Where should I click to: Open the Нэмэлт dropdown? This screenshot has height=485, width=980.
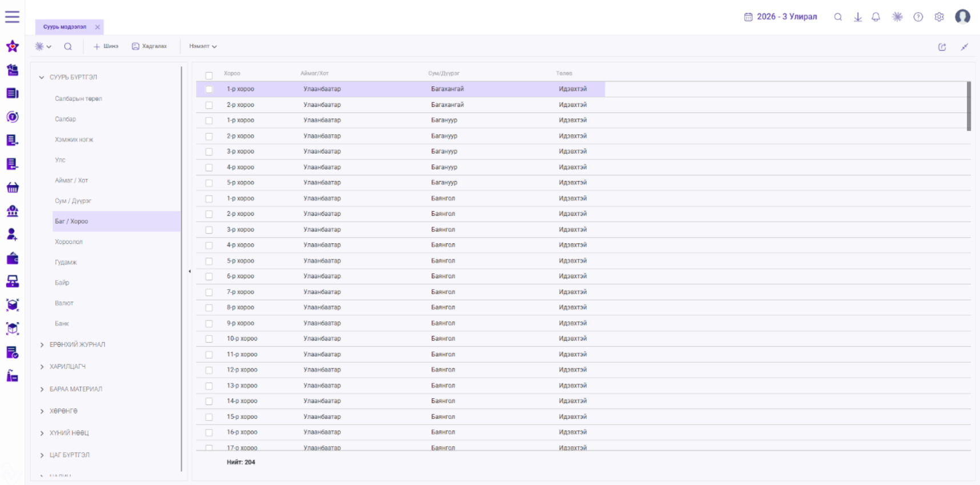pos(203,46)
